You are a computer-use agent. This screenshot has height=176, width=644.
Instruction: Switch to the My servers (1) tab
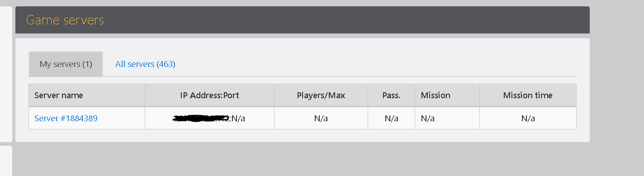point(66,64)
